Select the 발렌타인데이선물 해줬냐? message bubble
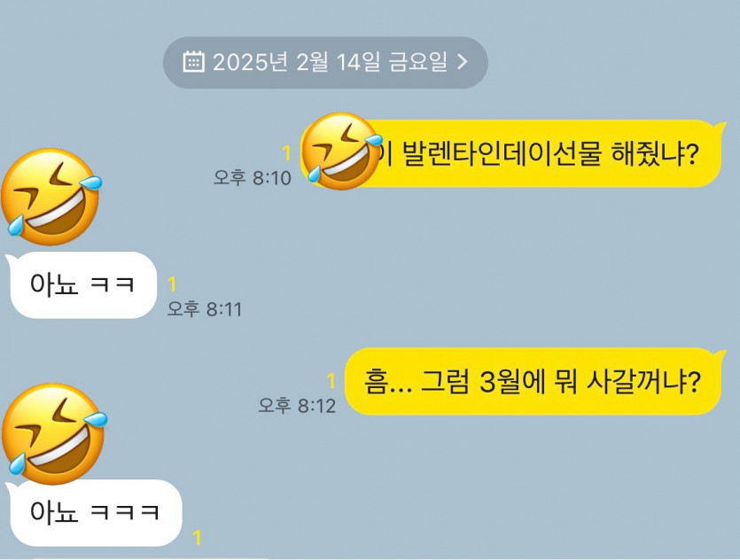 pyautogui.click(x=513, y=153)
